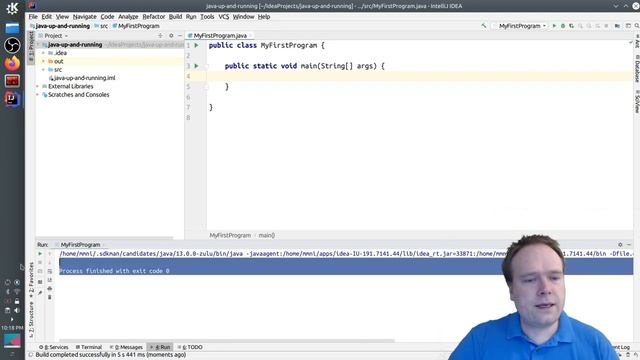
Task: Select the MyFirstProgram tab in Run panel
Action: click(x=80, y=244)
